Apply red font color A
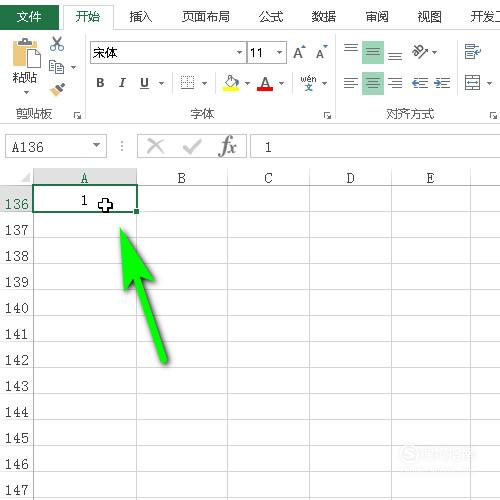 265,83
